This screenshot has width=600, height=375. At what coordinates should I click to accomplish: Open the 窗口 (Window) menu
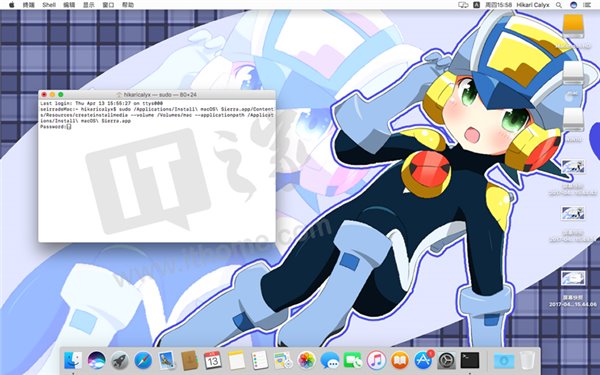pyautogui.click(x=108, y=5)
